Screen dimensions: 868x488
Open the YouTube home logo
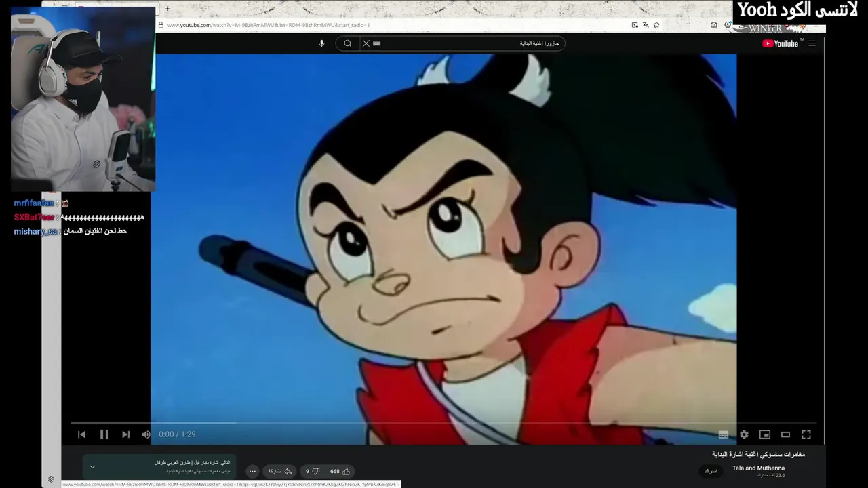(x=780, y=43)
